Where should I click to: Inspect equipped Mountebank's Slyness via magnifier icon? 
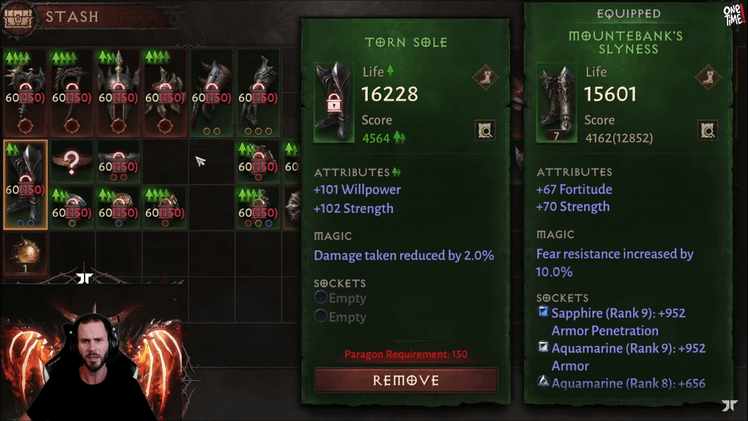pyautogui.click(x=707, y=130)
